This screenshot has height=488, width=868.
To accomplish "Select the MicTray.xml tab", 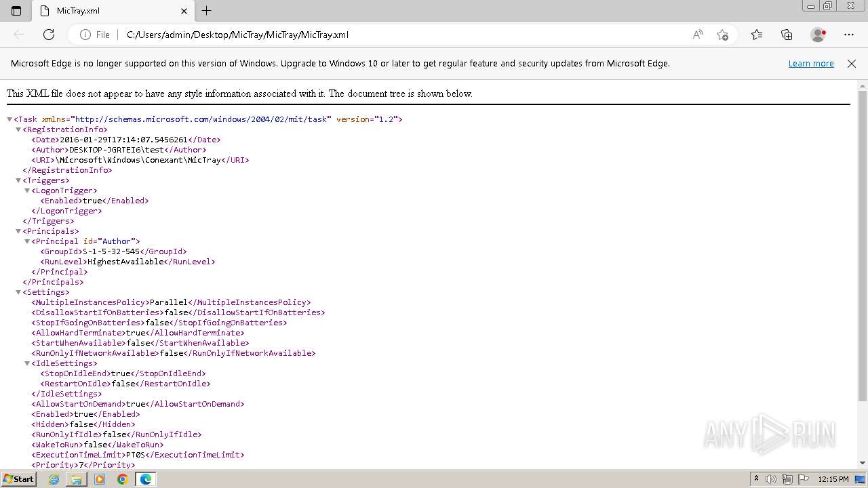I will [x=114, y=11].
